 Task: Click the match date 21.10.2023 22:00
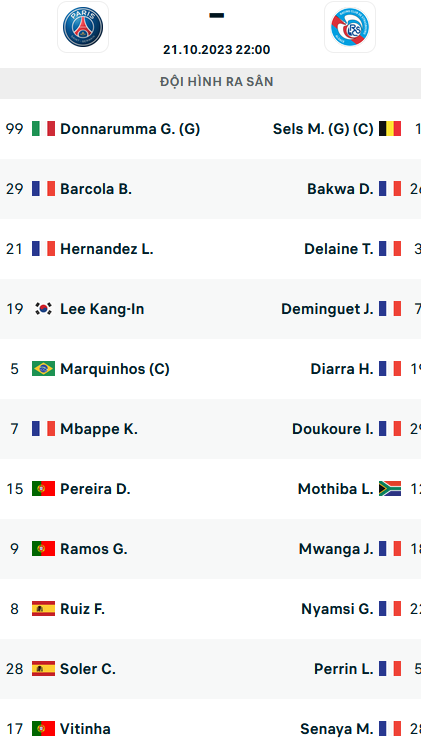tap(216, 50)
